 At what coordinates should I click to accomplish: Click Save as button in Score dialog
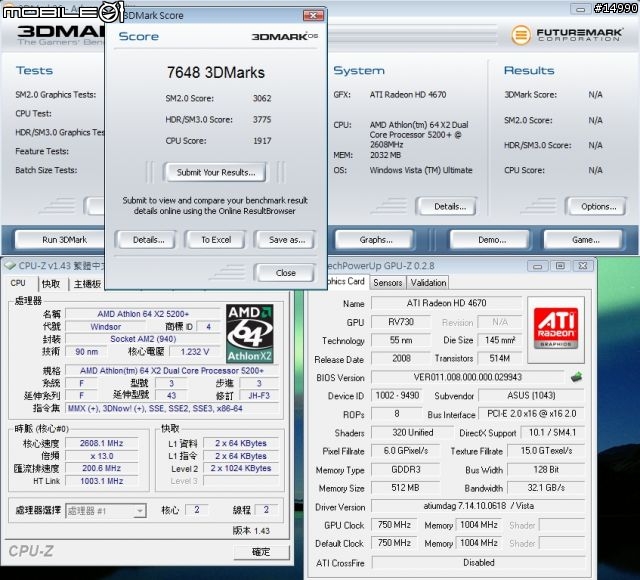287,240
